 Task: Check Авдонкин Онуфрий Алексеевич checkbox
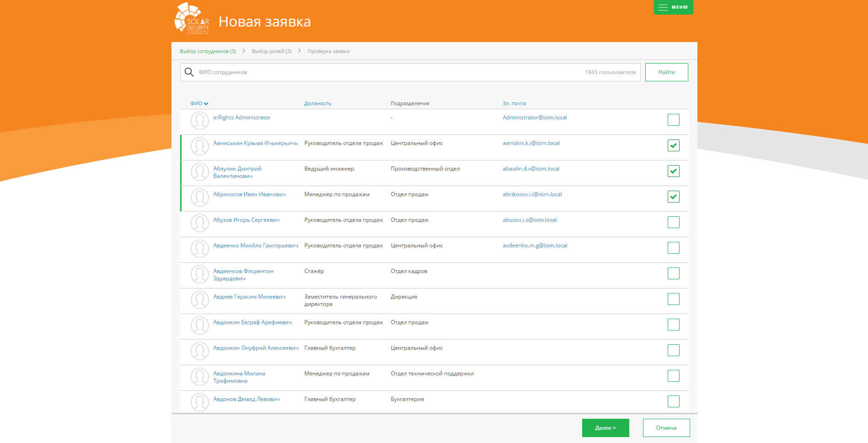pos(674,350)
